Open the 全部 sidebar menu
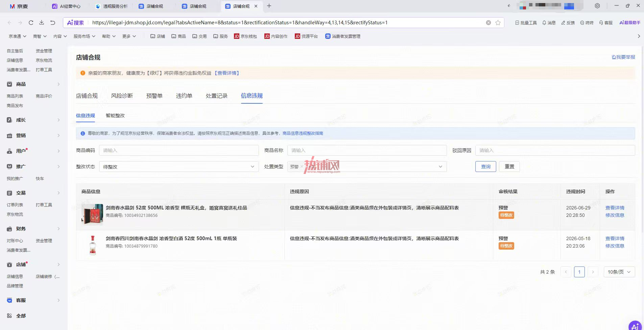This screenshot has width=644, height=330. pos(16,316)
